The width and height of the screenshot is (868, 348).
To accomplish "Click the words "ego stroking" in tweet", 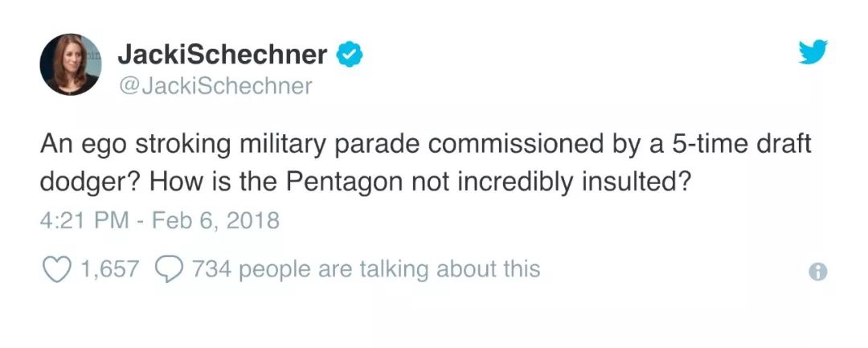I will click(155, 145).
